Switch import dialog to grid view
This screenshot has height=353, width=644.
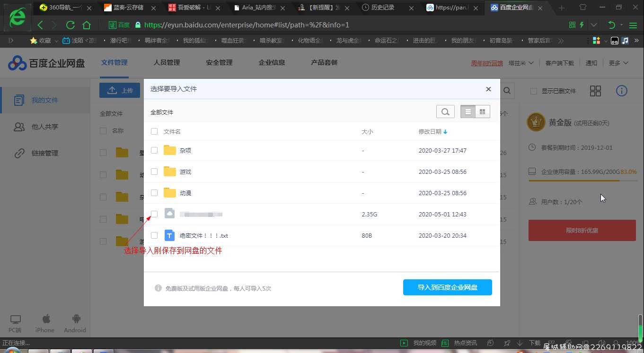click(483, 112)
